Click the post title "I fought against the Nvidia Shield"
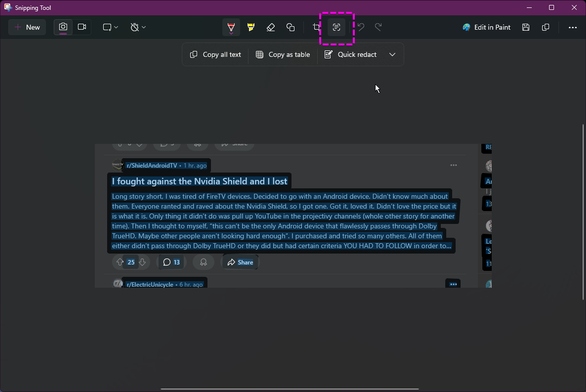This screenshot has height=392, width=586. 199,181
